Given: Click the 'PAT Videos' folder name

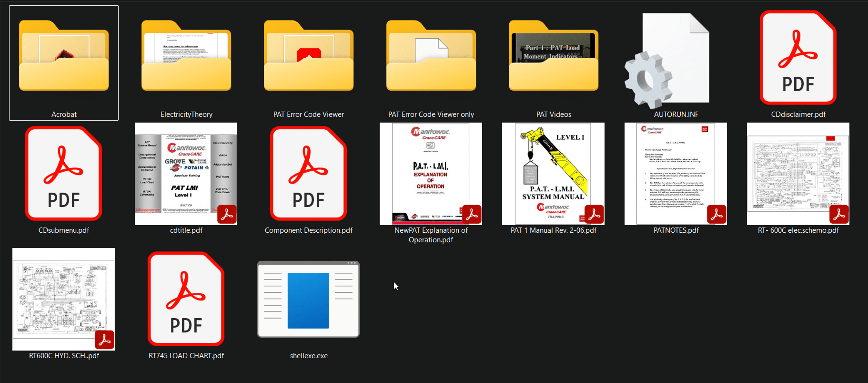Looking at the screenshot, I should [554, 114].
